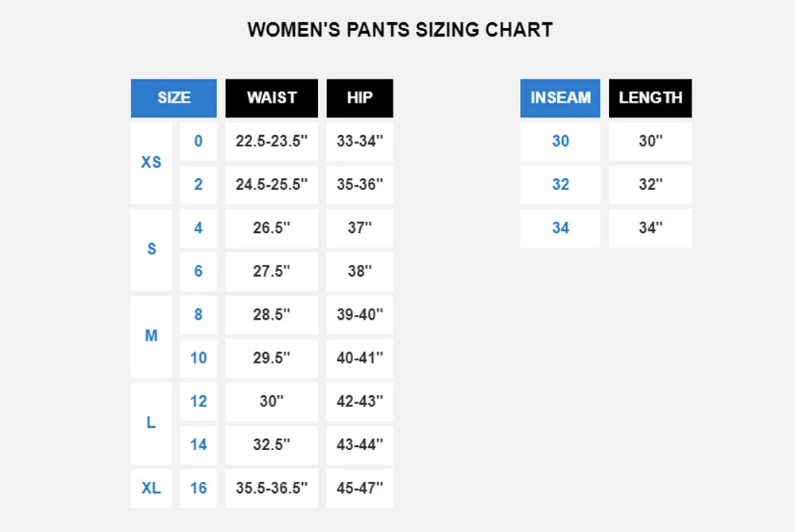Select the 39-40'' hip cell

tap(359, 315)
